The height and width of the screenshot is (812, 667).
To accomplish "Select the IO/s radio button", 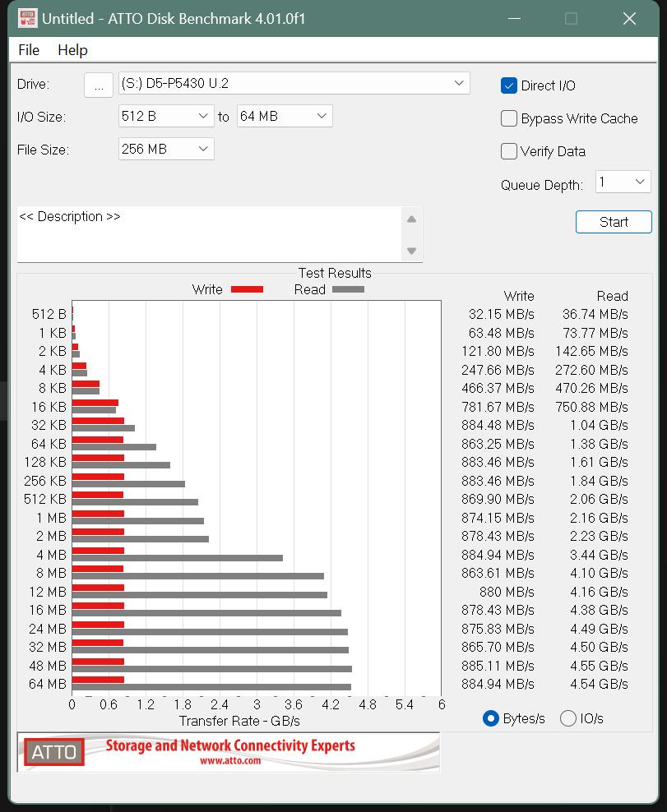I will tap(568, 718).
